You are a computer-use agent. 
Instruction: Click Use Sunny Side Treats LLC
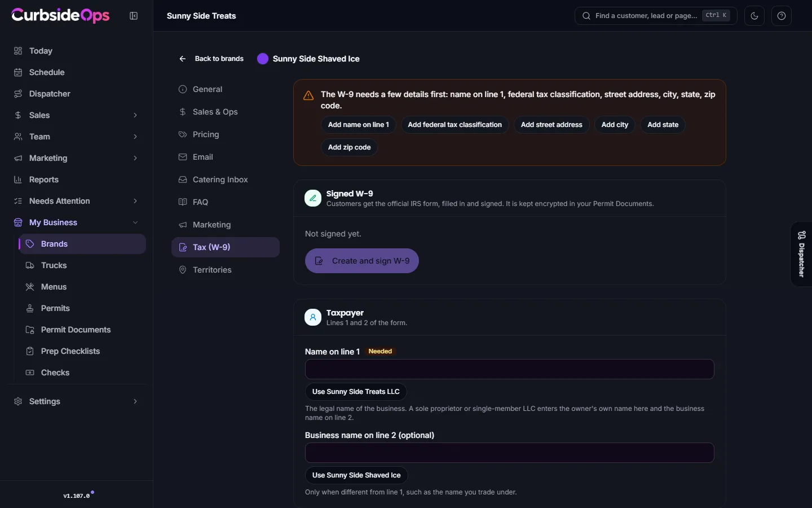pos(356,392)
